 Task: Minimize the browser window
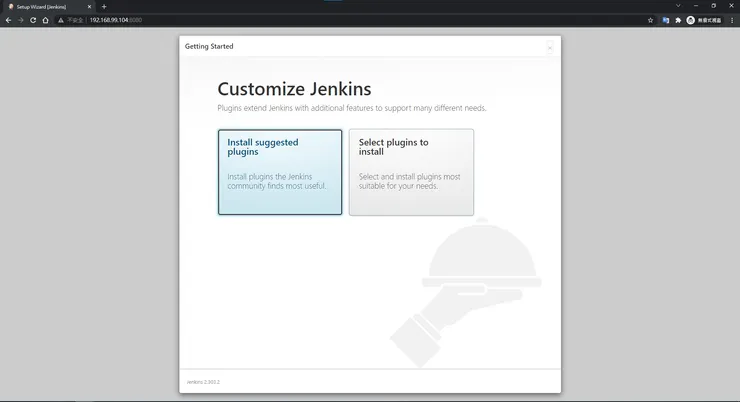(x=696, y=6)
